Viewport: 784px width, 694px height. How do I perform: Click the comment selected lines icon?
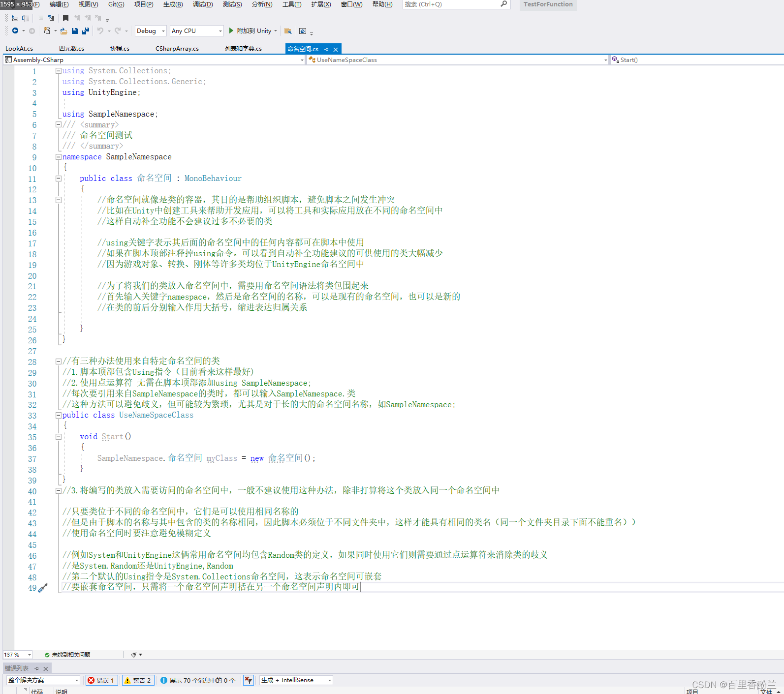click(x=40, y=18)
